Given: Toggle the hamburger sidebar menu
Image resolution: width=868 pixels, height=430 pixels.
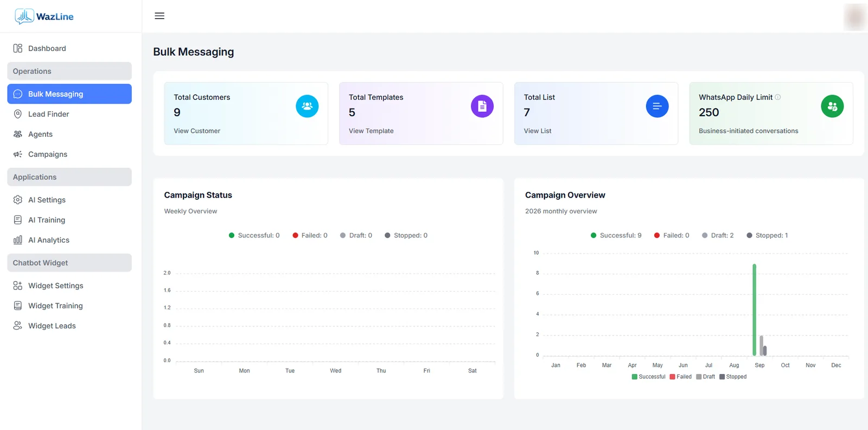Looking at the screenshot, I should tap(159, 16).
